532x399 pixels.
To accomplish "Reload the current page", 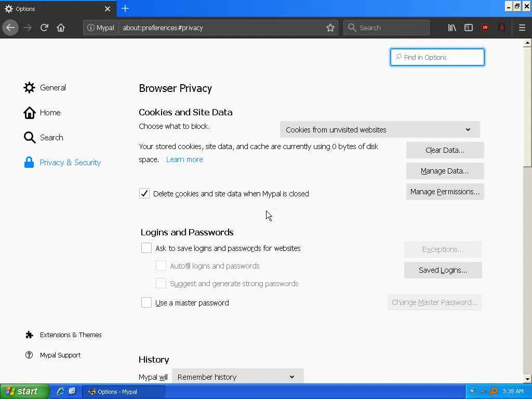I will pyautogui.click(x=44, y=28).
